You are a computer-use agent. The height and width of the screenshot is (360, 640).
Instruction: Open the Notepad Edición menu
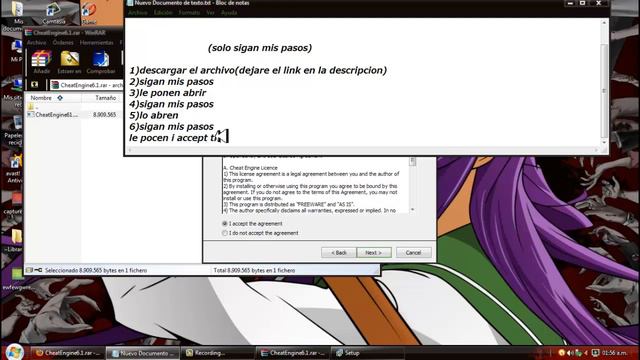[x=163, y=13]
